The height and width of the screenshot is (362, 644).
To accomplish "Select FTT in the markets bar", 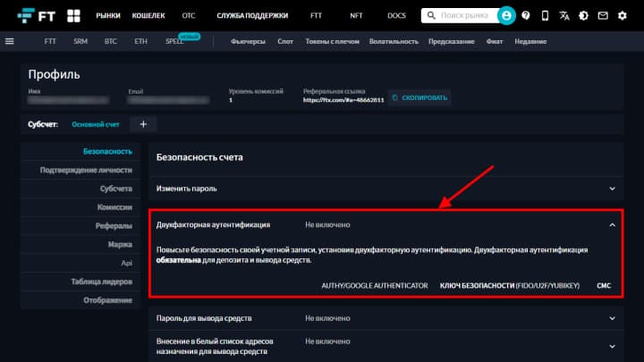I will tap(50, 41).
